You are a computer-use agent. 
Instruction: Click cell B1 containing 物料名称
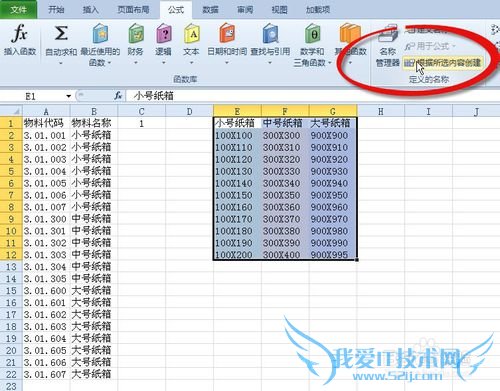94,123
